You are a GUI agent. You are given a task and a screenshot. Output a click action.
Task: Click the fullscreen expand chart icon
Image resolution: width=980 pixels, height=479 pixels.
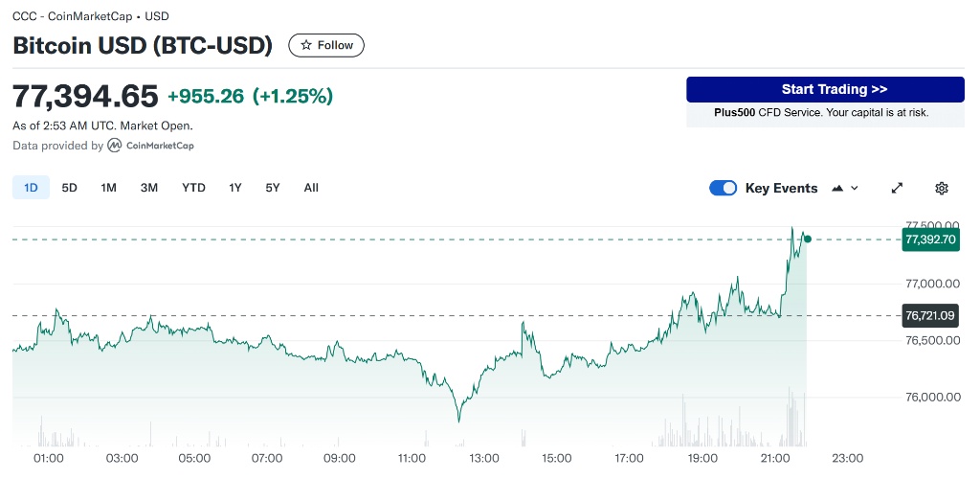(897, 188)
